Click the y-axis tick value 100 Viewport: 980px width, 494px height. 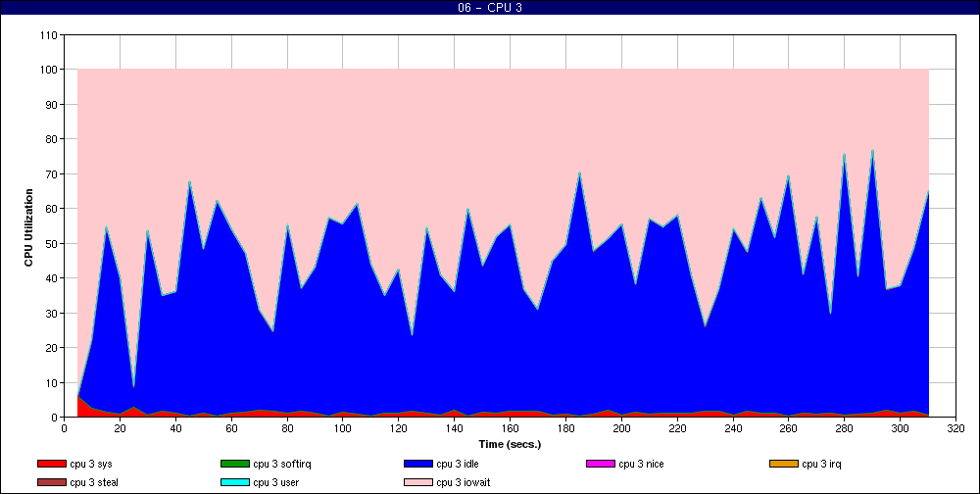50,70
